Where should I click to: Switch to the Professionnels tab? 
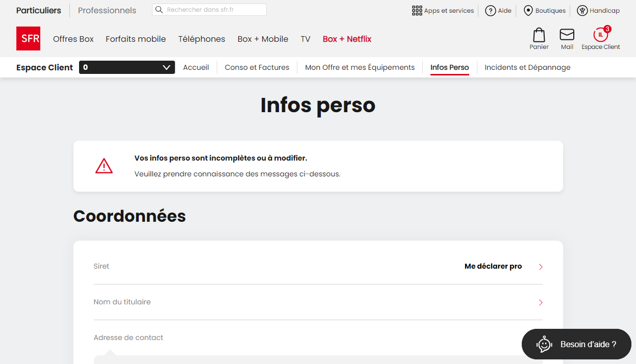click(107, 10)
